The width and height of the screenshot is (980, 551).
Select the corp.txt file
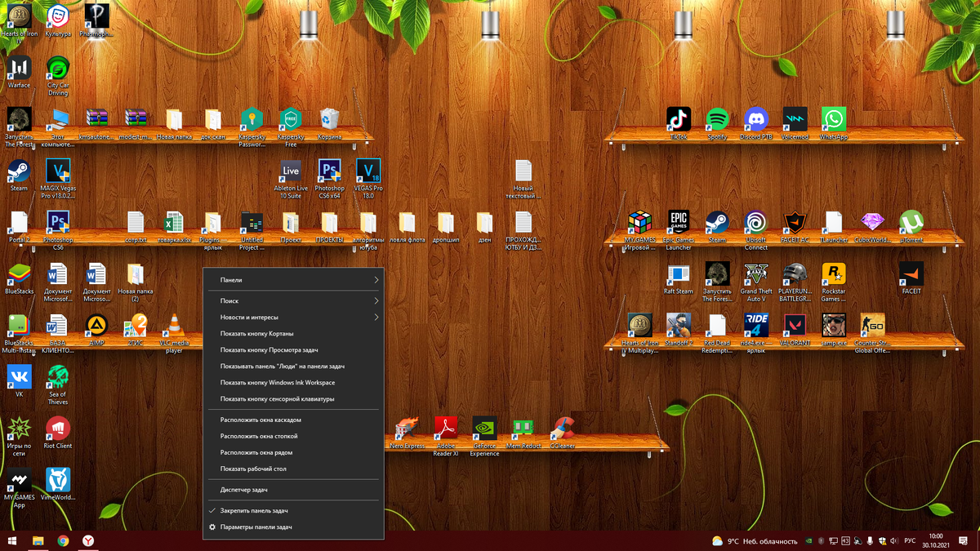136,227
